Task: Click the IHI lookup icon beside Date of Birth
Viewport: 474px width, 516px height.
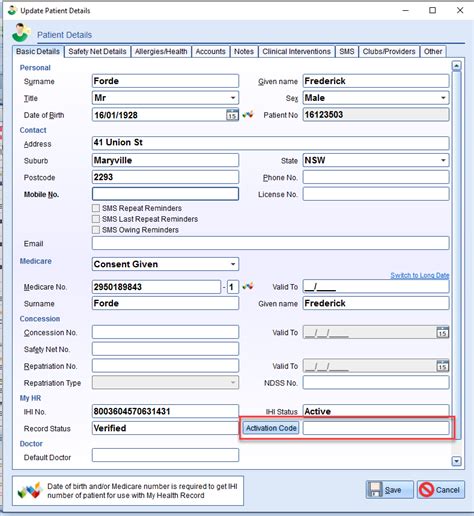Action: tap(248, 115)
